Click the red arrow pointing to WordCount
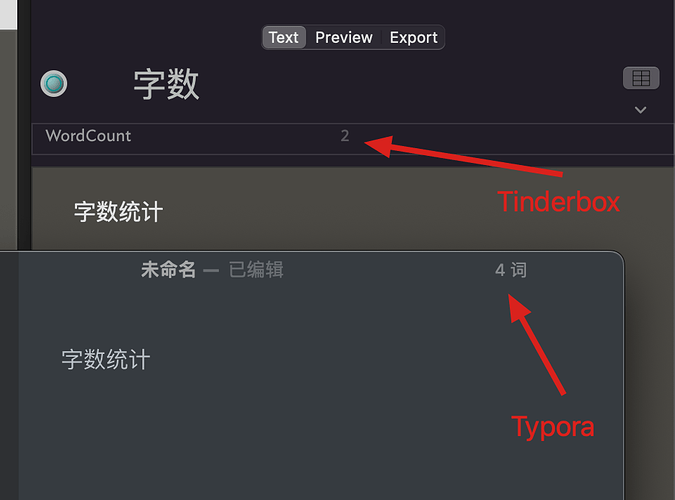Viewport: 675px width, 500px height. click(x=463, y=156)
